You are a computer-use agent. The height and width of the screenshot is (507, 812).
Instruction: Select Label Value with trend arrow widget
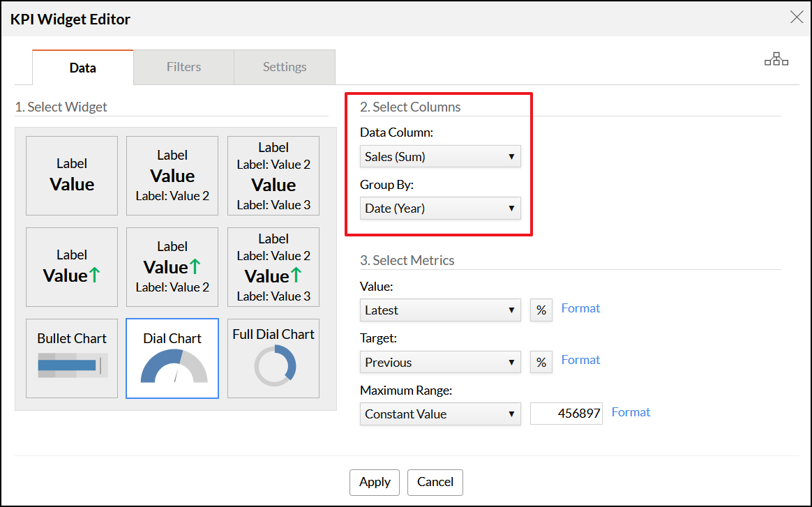tap(72, 267)
